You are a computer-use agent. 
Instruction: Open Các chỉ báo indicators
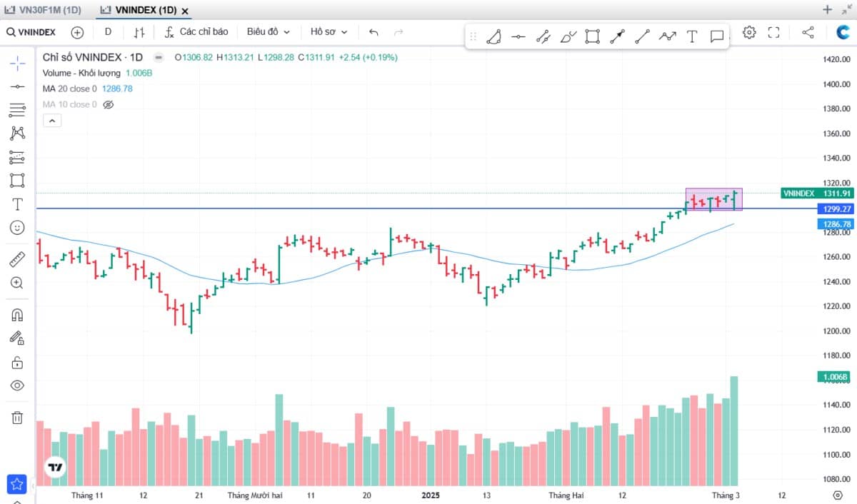[x=196, y=32]
